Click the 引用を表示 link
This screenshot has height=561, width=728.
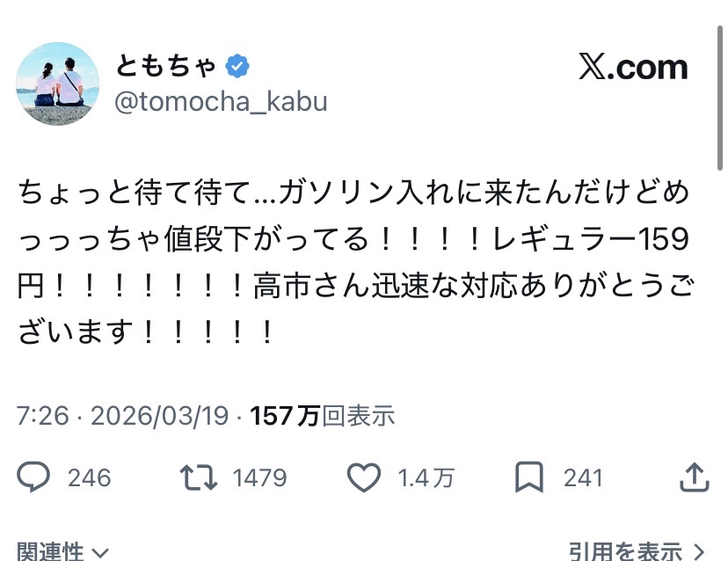coord(625,551)
